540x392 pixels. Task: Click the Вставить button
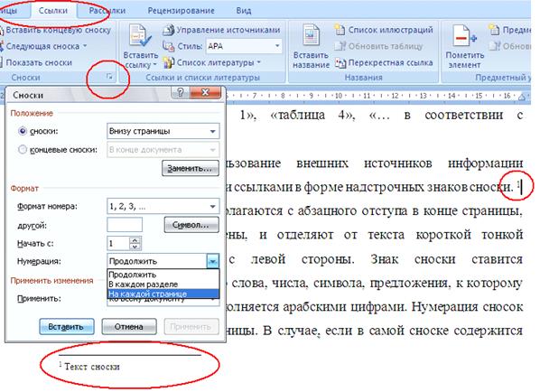pyautogui.click(x=67, y=327)
